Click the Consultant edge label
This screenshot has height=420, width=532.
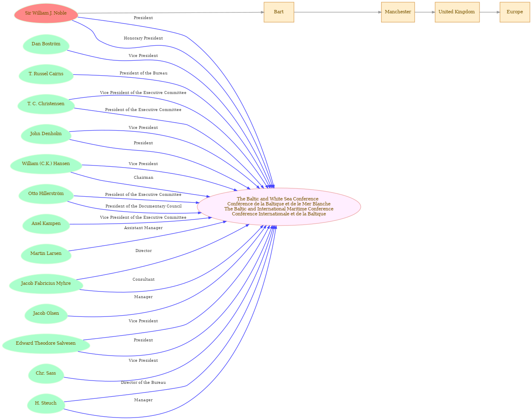tap(143, 279)
